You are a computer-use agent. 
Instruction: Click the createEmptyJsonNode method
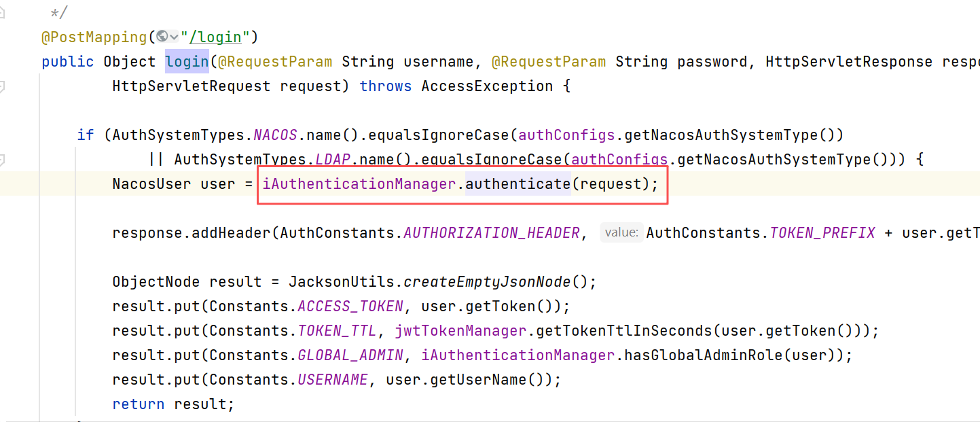[x=488, y=281]
